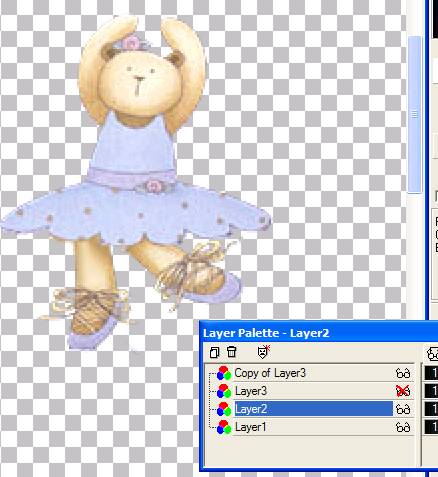
Task: Show the hidden Layer3 layer
Action: click(403, 391)
